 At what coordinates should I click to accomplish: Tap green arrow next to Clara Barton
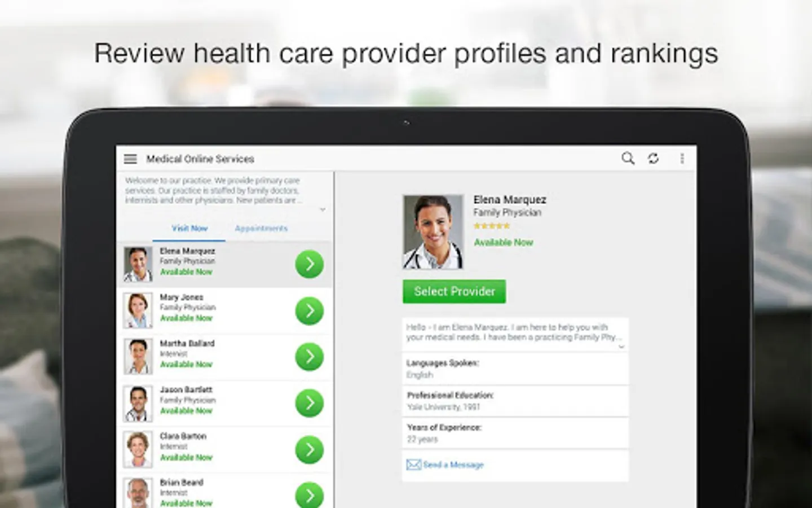coord(309,449)
